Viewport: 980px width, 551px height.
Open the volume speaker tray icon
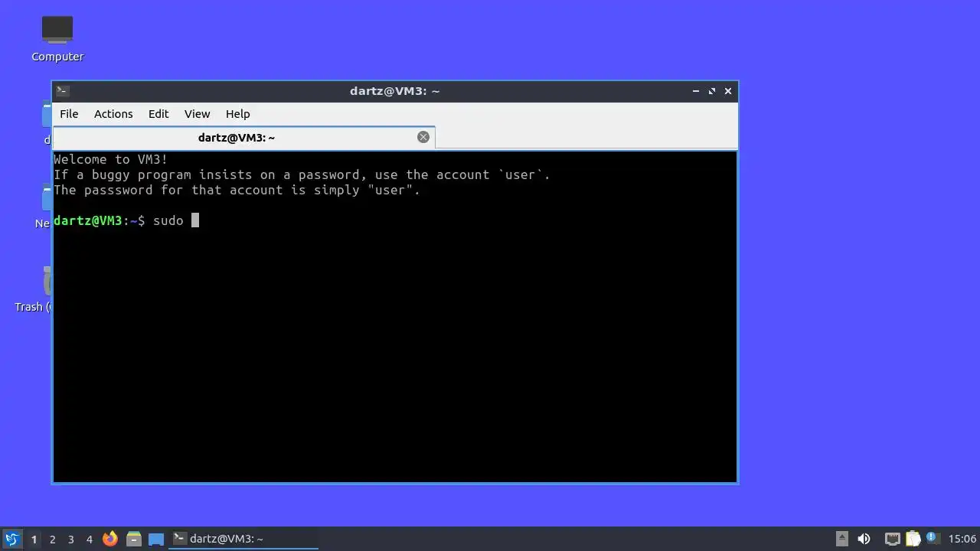(x=864, y=539)
